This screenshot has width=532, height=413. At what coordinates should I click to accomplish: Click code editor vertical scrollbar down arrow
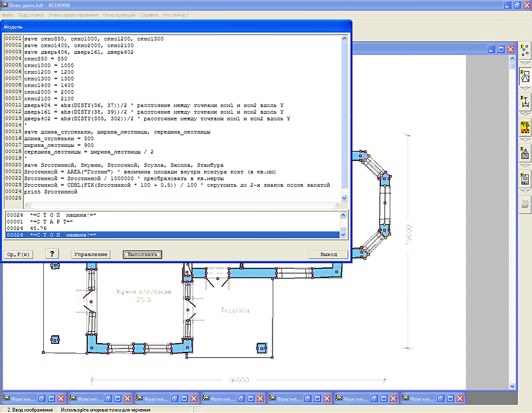coord(344,198)
